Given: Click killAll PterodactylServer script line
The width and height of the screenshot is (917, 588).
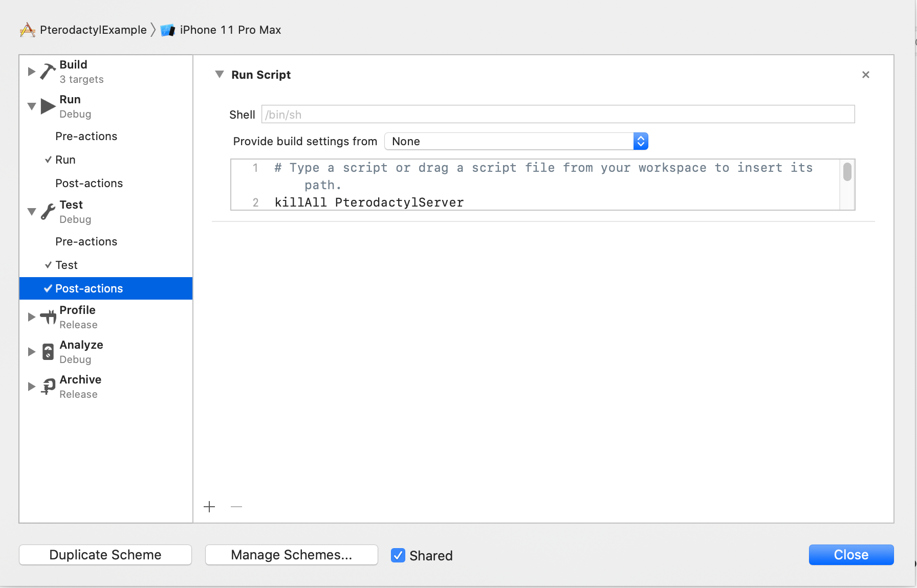Looking at the screenshot, I should (369, 202).
